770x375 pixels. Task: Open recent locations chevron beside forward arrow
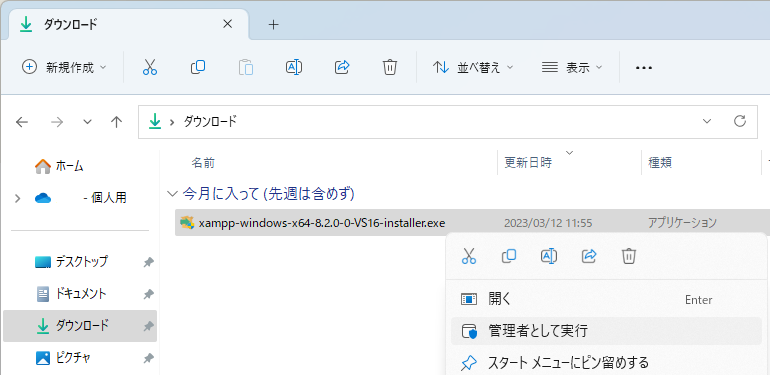(x=87, y=122)
